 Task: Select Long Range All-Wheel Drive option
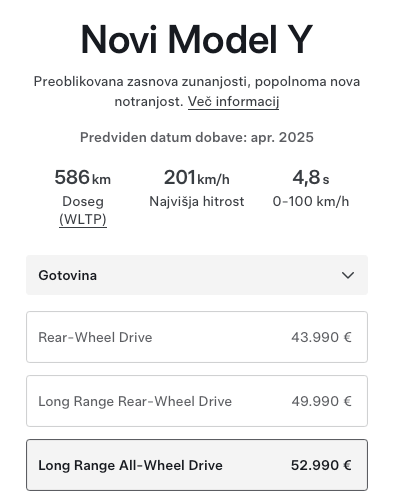pyautogui.click(x=197, y=465)
